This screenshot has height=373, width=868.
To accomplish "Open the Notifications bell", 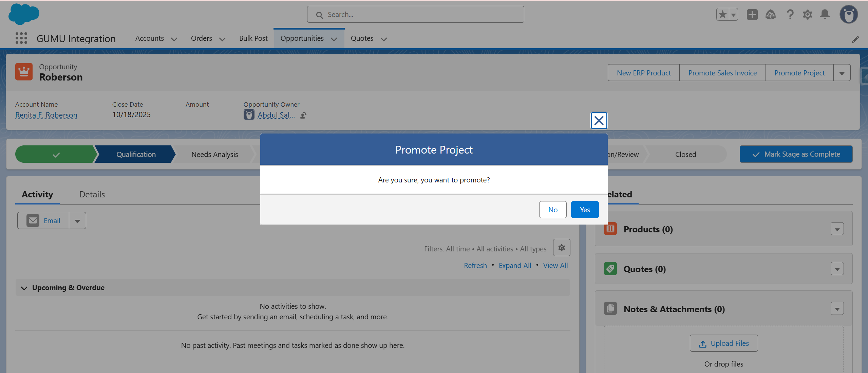I will pyautogui.click(x=825, y=15).
